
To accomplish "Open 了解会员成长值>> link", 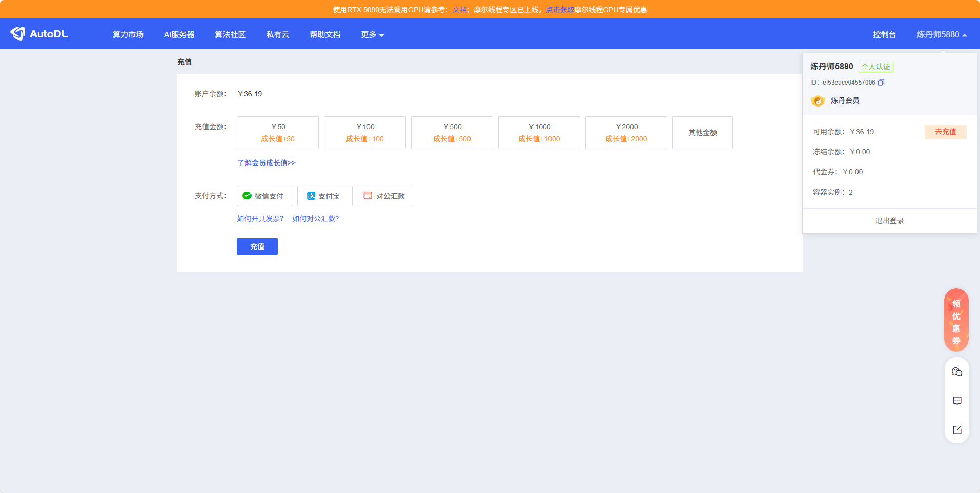I will [x=267, y=163].
